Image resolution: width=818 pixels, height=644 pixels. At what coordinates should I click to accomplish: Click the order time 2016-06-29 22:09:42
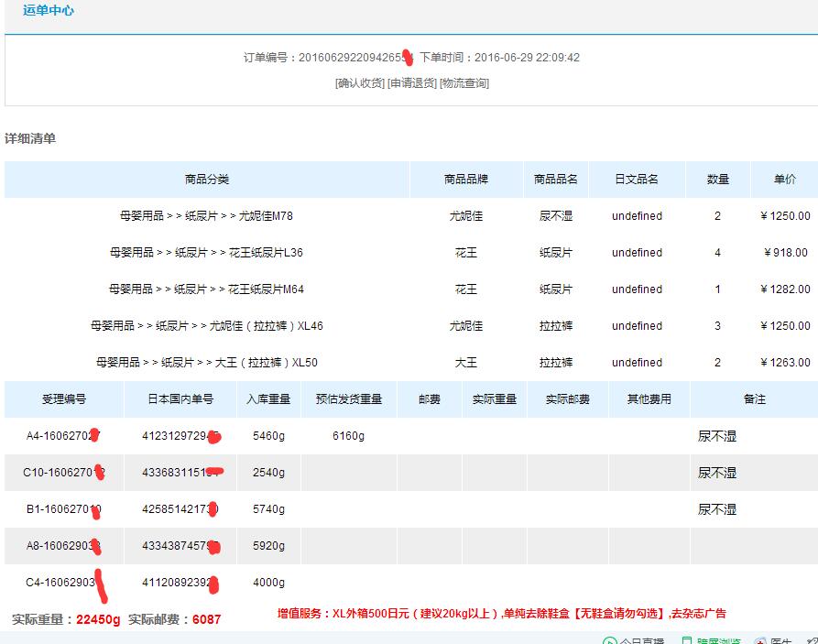click(x=527, y=58)
